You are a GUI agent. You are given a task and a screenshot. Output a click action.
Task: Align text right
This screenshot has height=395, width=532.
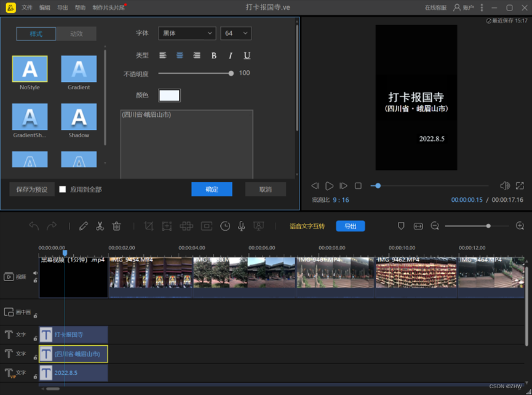196,55
